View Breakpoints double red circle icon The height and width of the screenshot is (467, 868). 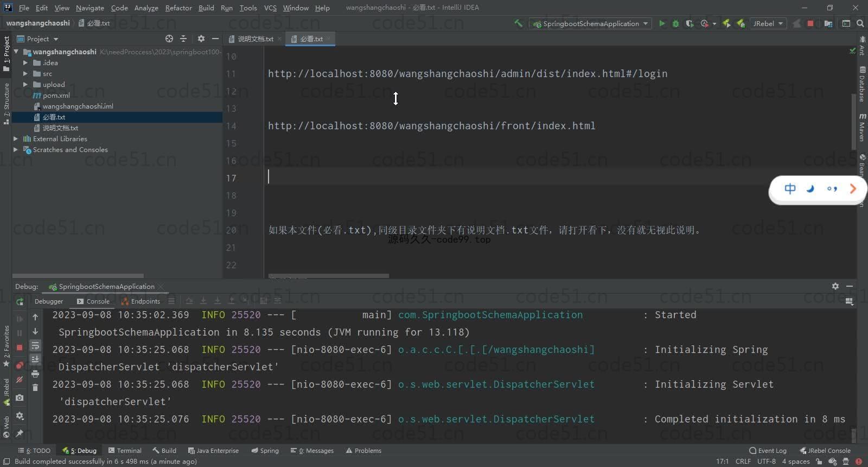click(x=20, y=365)
